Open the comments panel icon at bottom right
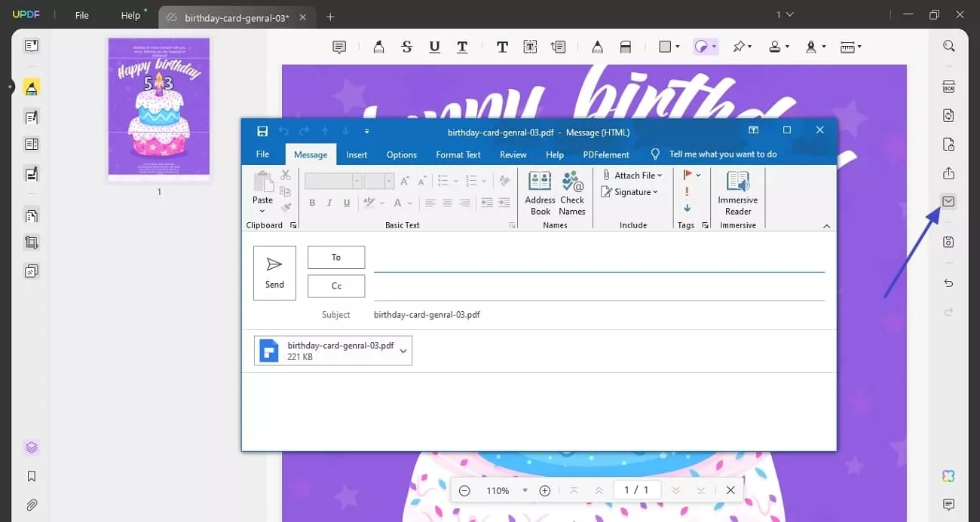This screenshot has height=522, width=980. click(x=948, y=504)
